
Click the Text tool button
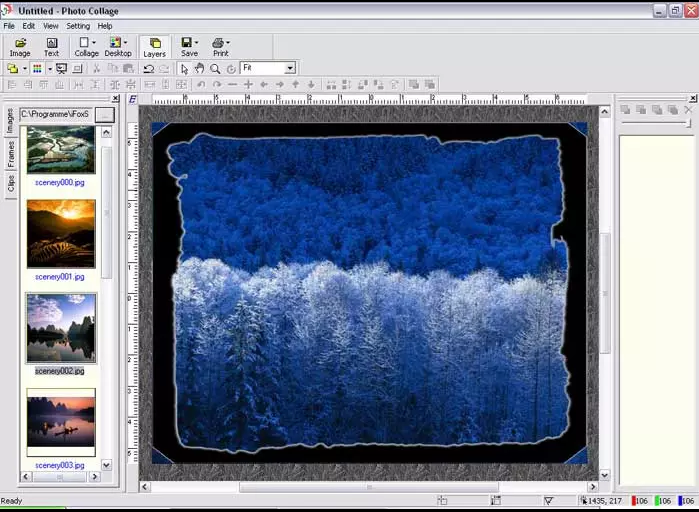pos(52,47)
